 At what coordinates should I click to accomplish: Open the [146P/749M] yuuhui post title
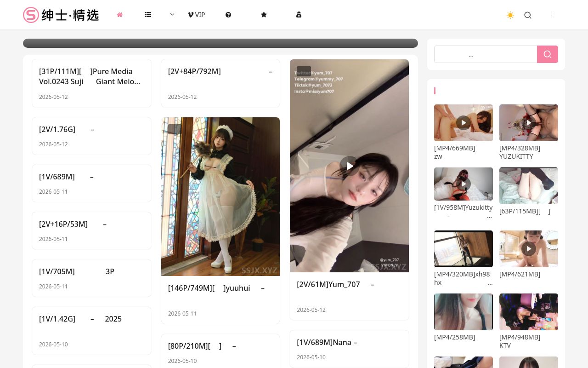coord(216,288)
